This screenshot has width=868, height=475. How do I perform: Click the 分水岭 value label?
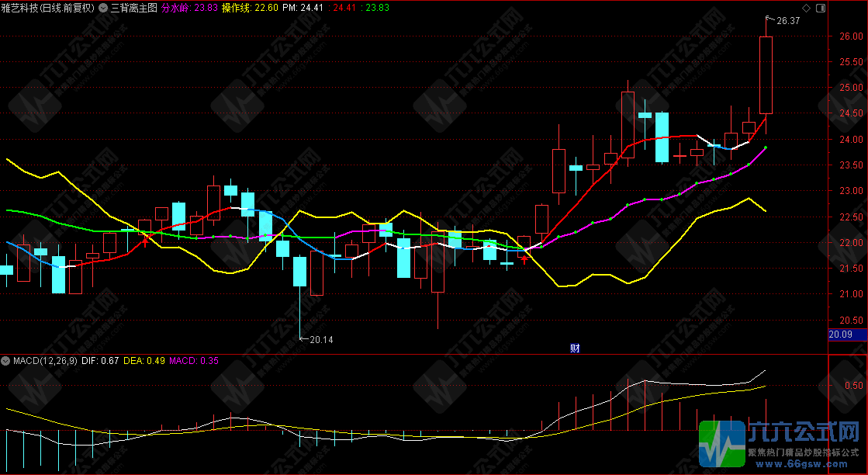(x=178, y=9)
